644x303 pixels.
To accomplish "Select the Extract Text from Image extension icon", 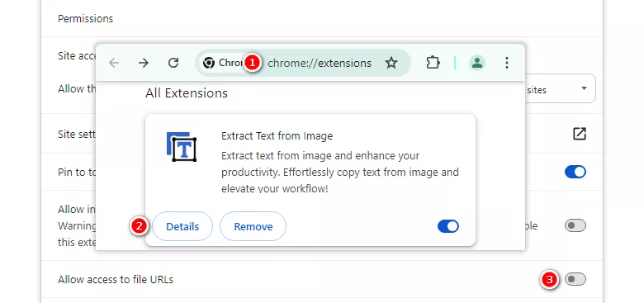I will 182,147.
